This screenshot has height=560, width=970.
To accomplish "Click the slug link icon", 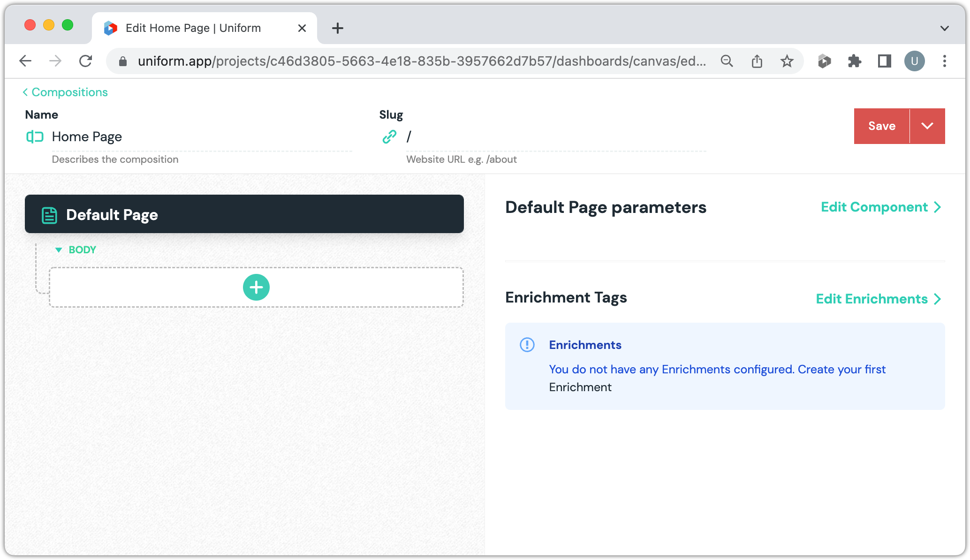I will coord(389,136).
